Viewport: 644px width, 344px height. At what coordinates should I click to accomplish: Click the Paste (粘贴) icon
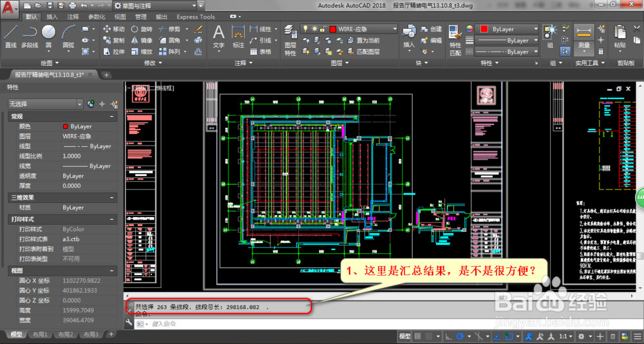(x=620, y=37)
